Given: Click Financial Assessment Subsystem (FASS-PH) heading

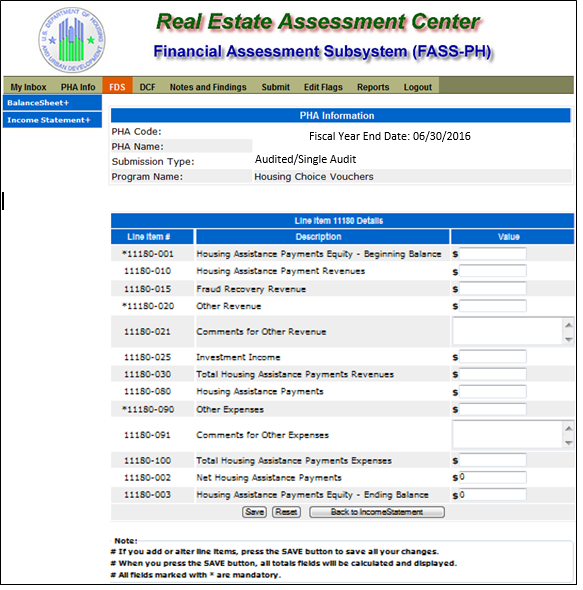Looking at the screenshot, I should click(x=323, y=52).
